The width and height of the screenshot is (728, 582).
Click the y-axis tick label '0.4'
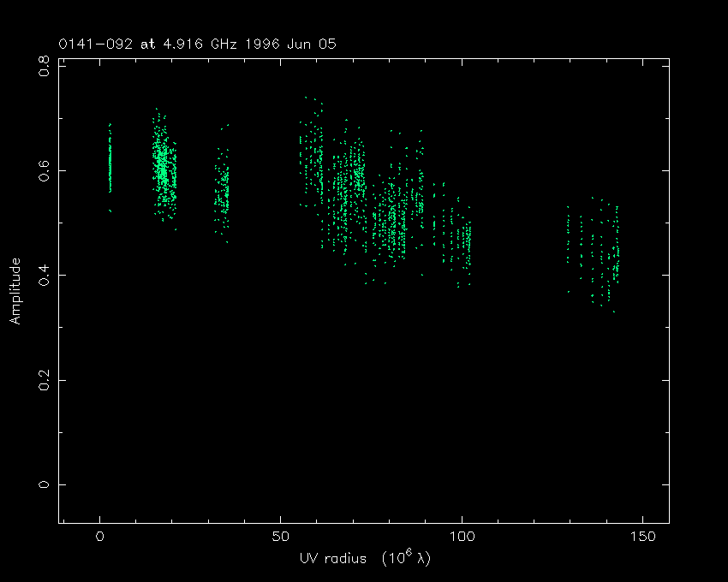pyautogui.click(x=44, y=275)
